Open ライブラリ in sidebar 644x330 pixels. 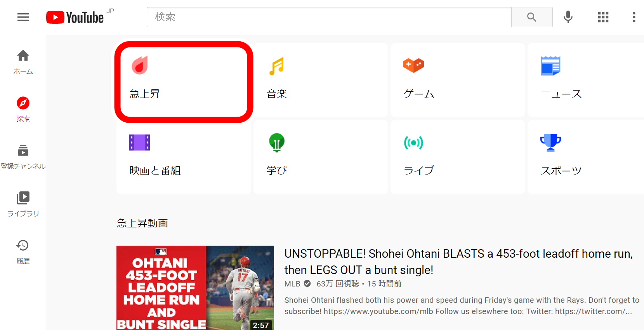coord(23,204)
